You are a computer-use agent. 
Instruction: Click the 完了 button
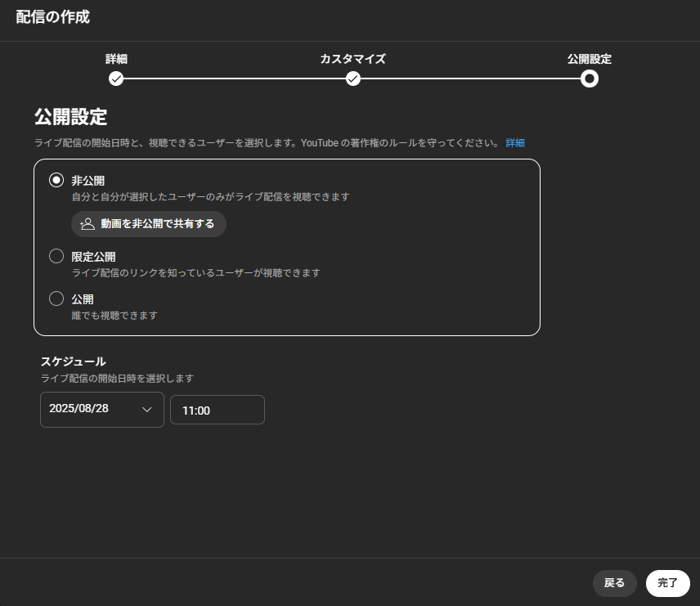[x=668, y=583]
